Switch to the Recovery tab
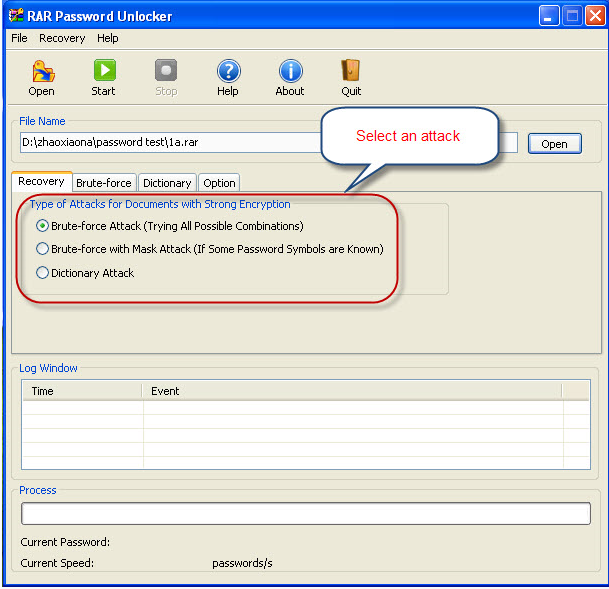Screen dimensions: 609x589 tap(42, 181)
